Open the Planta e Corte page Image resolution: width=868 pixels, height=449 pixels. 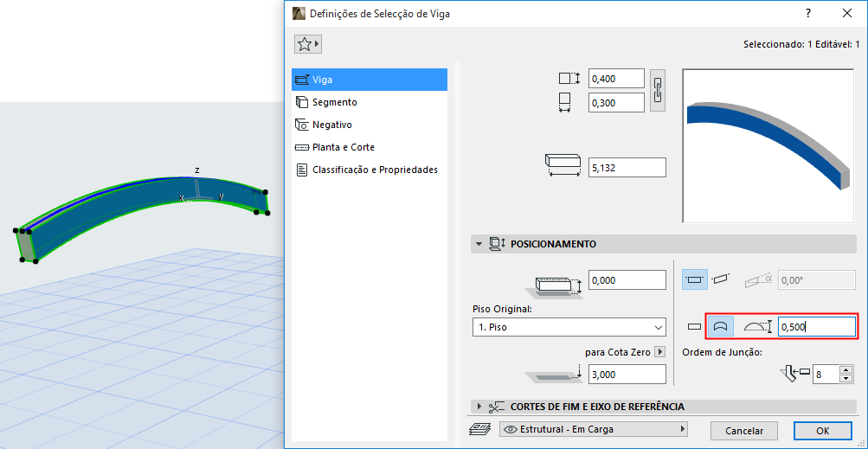pos(370,147)
